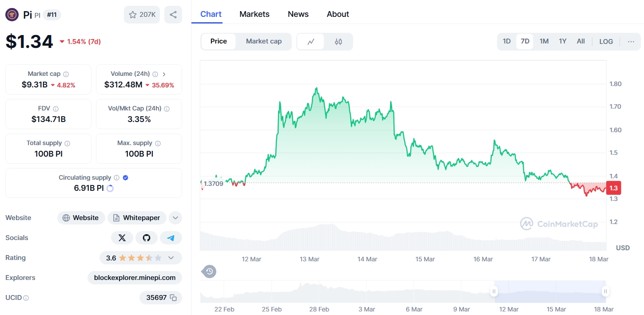Viewport: 644px width, 315px height.
Task: Set chart range to 1Y
Action: tap(563, 42)
